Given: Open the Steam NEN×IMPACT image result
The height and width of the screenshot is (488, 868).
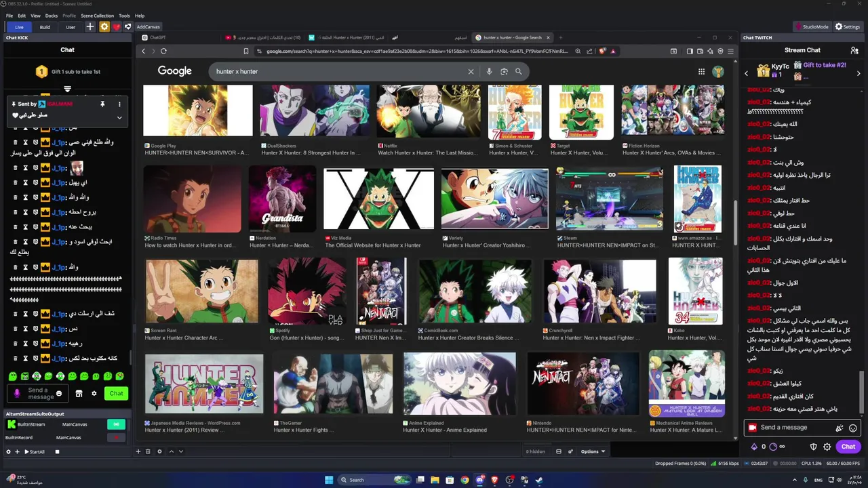Looking at the screenshot, I should (x=610, y=199).
